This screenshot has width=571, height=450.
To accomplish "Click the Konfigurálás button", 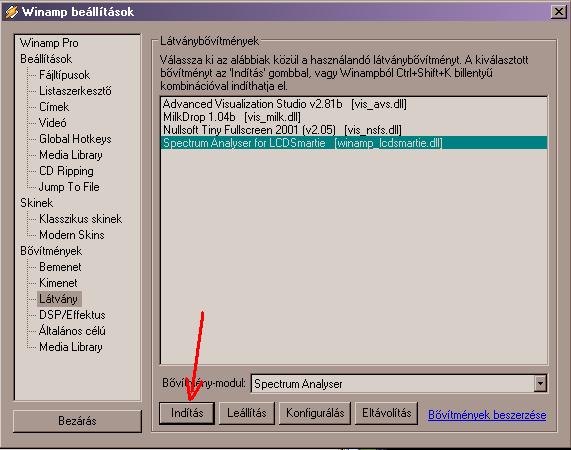I will (315, 413).
